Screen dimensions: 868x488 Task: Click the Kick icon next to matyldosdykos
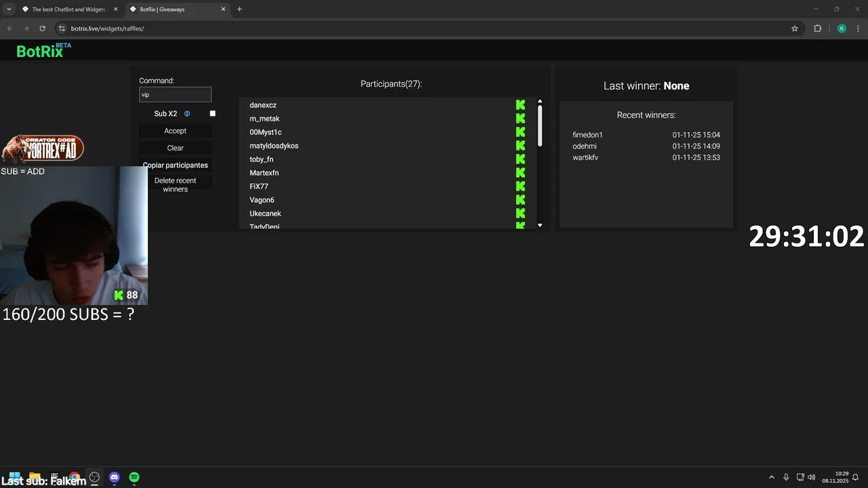(520, 146)
